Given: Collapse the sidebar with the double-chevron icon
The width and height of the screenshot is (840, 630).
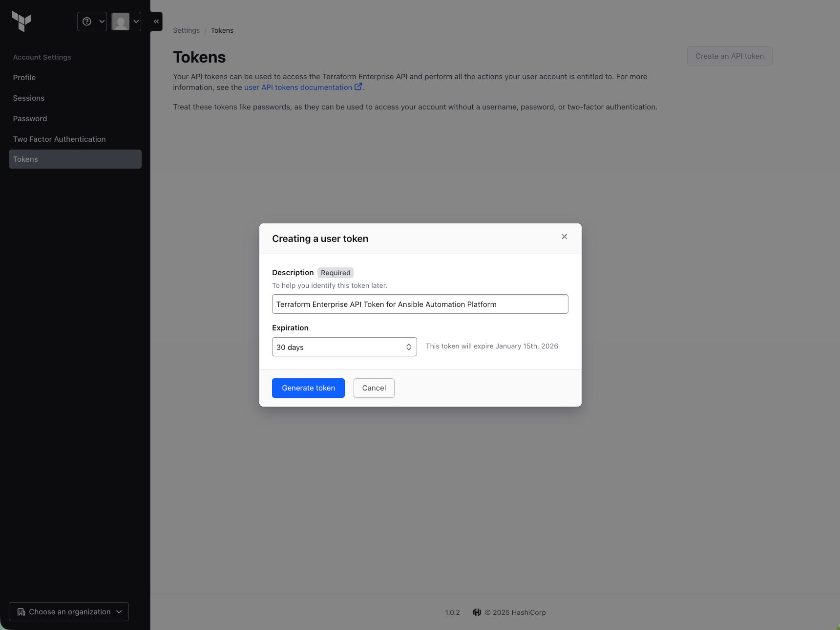Looking at the screenshot, I should tap(156, 22).
